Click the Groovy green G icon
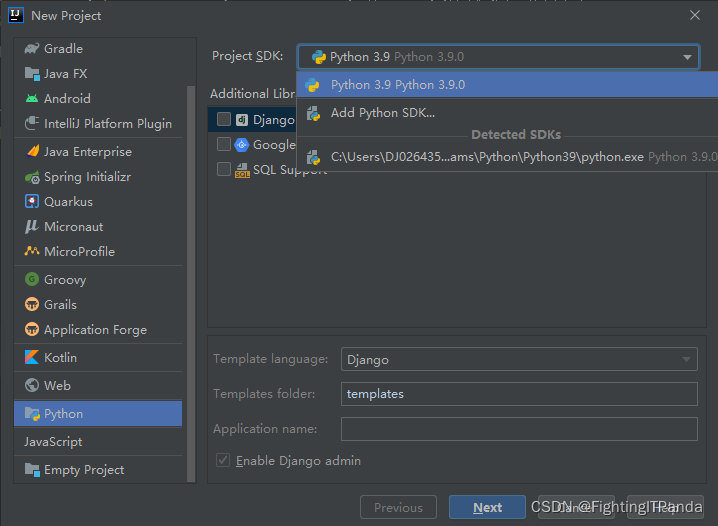718x526 pixels. [32, 279]
